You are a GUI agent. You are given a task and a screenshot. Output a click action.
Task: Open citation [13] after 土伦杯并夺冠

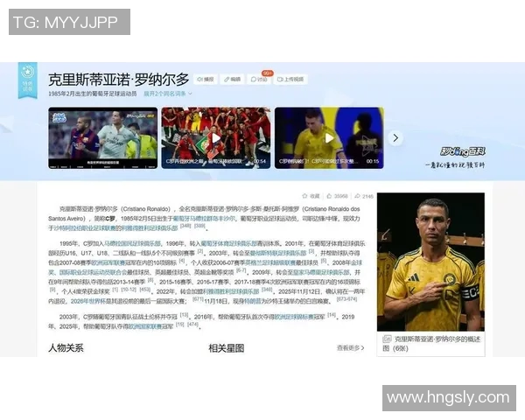(184, 315)
